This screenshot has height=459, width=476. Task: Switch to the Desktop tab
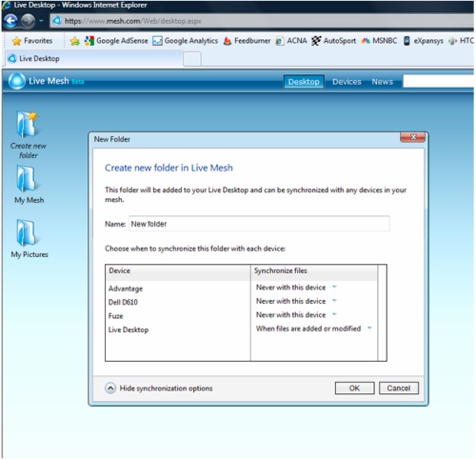(x=304, y=82)
